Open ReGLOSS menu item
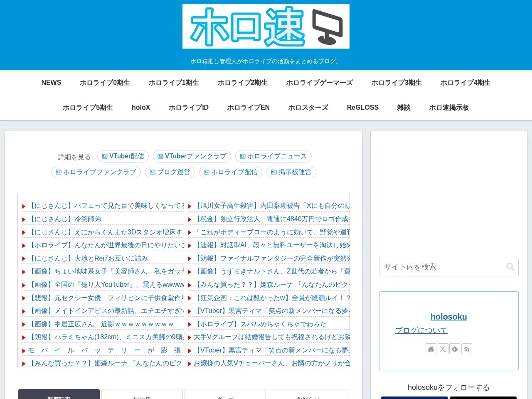Image resolution: width=532 pixels, height=399 pixels. click(363, 108)
